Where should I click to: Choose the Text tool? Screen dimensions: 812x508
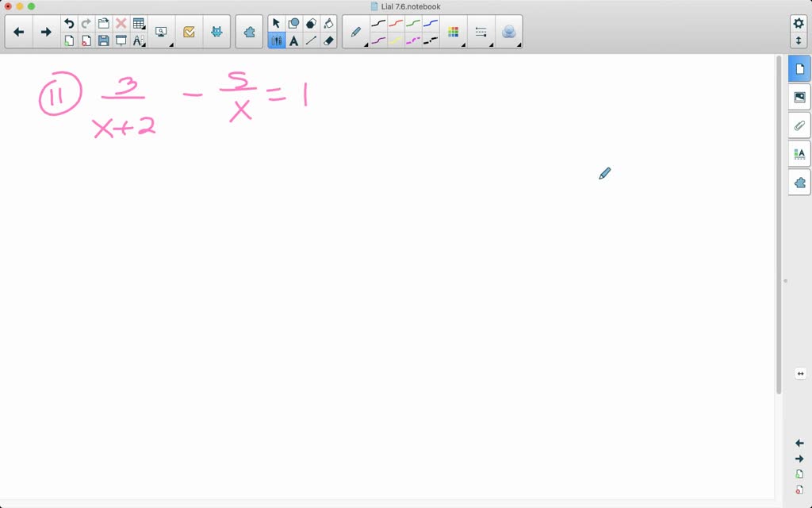pyautogui.click(x=294, y=40)
